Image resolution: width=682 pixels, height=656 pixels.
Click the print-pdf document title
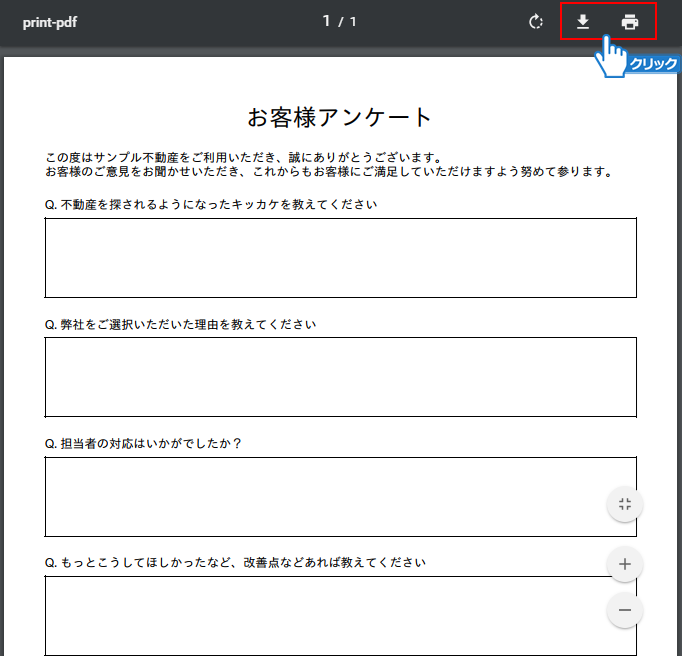click(50, 22)
